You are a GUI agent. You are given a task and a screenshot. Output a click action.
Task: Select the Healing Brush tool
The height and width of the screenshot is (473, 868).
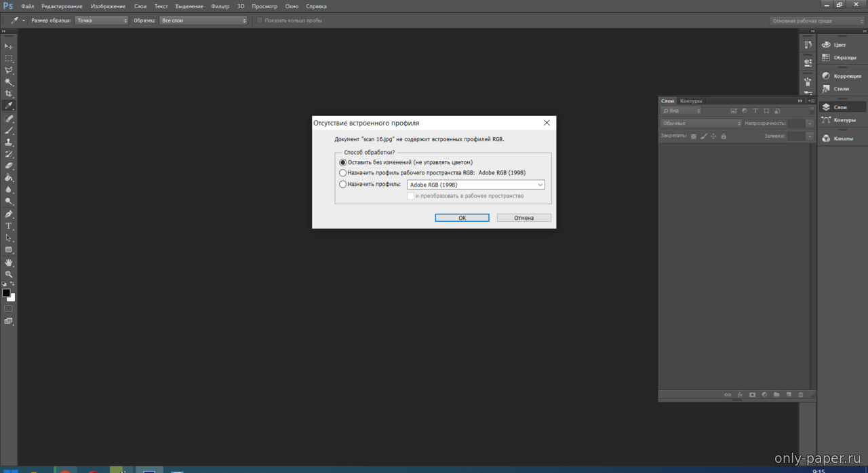(9, 119)
